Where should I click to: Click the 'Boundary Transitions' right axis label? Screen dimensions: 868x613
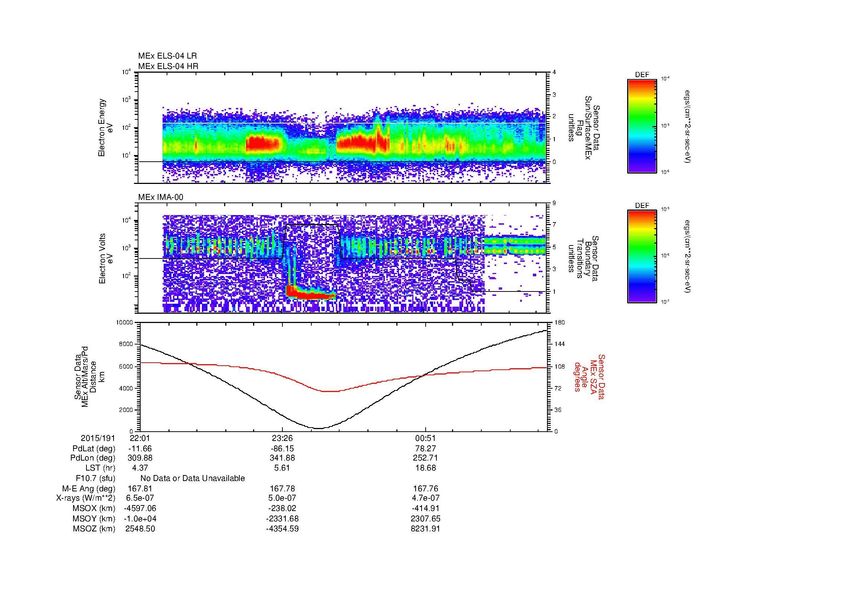pyautogui.click(x=584, y=259)
